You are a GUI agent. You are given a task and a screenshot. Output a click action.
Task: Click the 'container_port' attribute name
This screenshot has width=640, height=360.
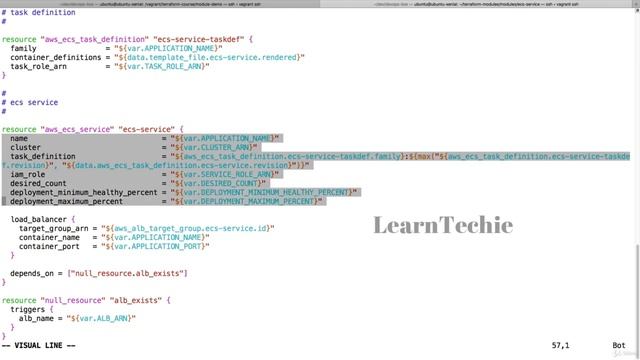pos(49,246)
